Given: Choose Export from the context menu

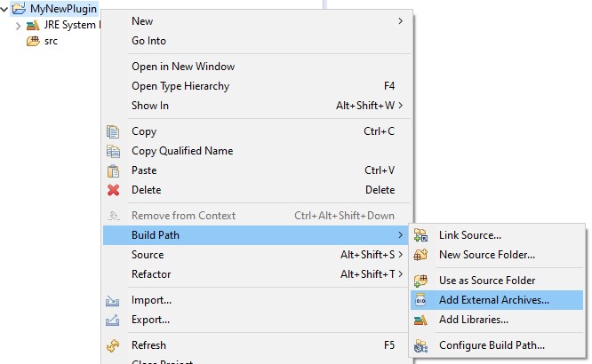Looking at the screenshot, I should coord(151,320).
